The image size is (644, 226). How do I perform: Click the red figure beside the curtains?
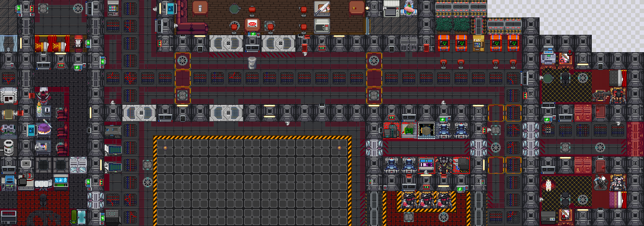click(78, 43)
